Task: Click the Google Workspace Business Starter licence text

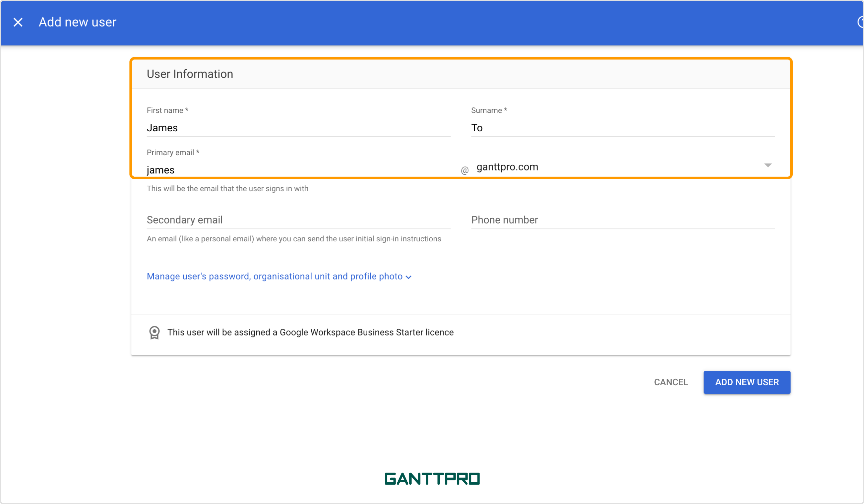Action: tap(310, 332)
